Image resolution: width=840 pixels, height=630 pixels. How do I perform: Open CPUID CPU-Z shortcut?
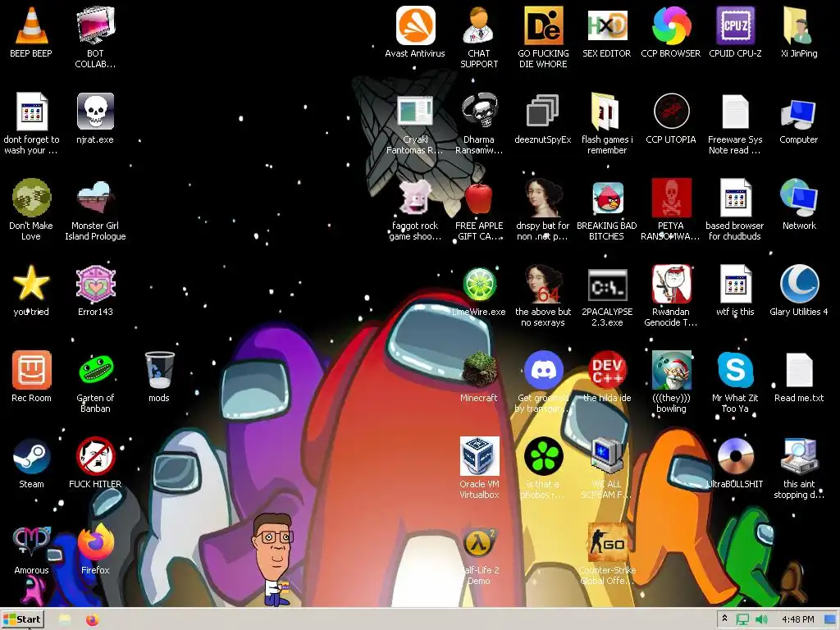click(735, 25)
